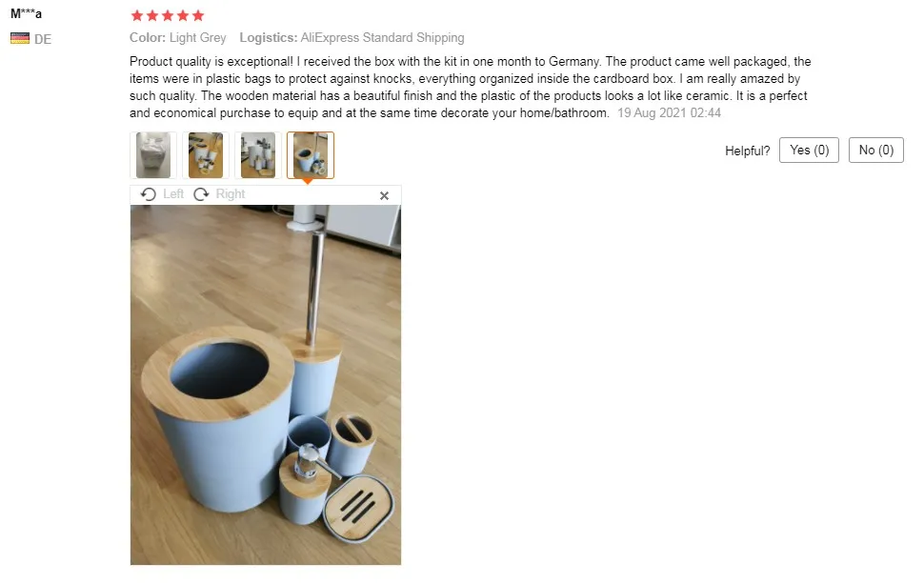Click the Light Grey color text
The image size is (924, 584).
point(197,38)
